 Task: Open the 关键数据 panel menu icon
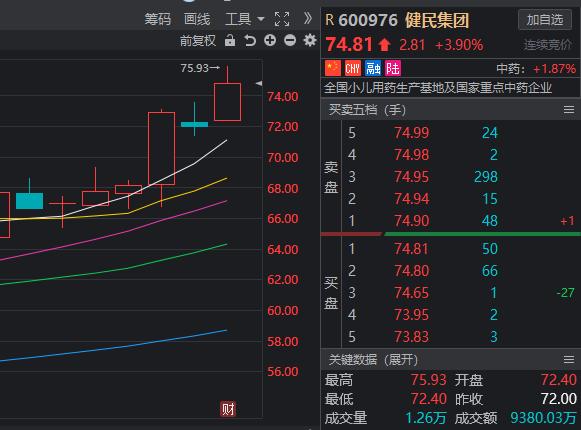coord(569,359)
